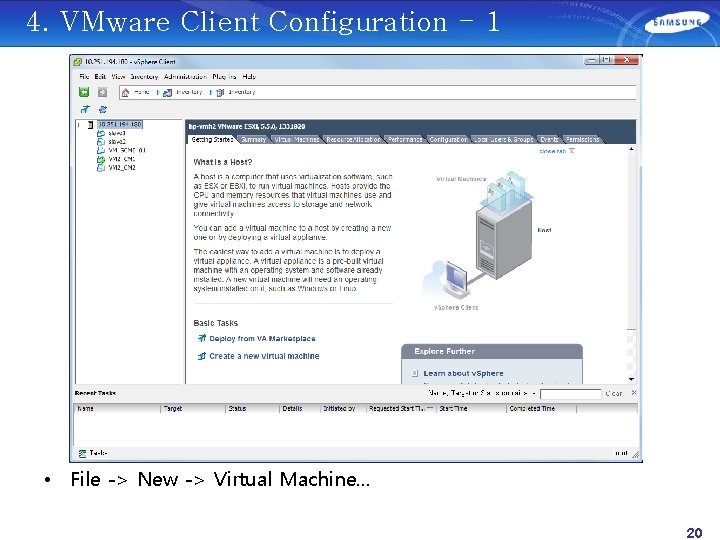Viewport: 720px width, 540px height.
Task: Collapse the host tree node
Action: (x=79, y=124)
